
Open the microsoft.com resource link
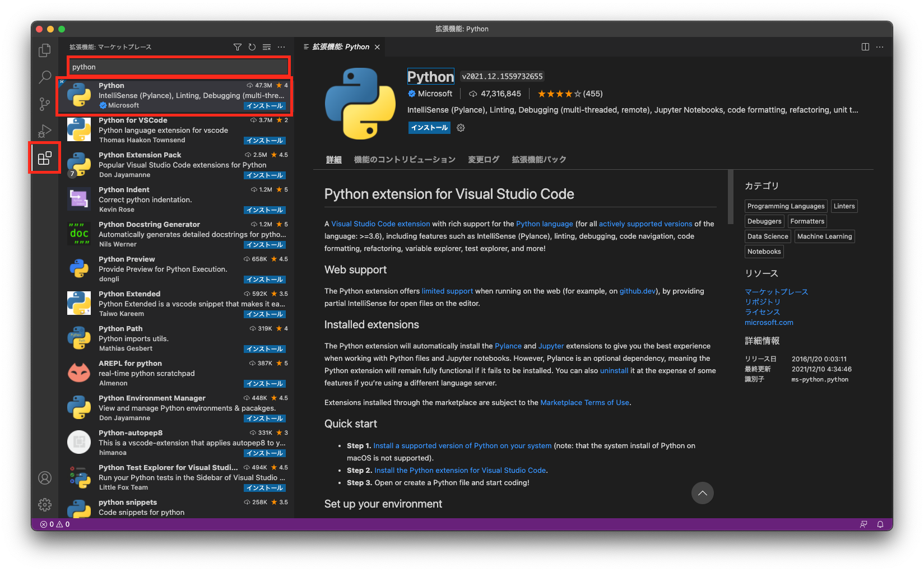click(769, 322)
